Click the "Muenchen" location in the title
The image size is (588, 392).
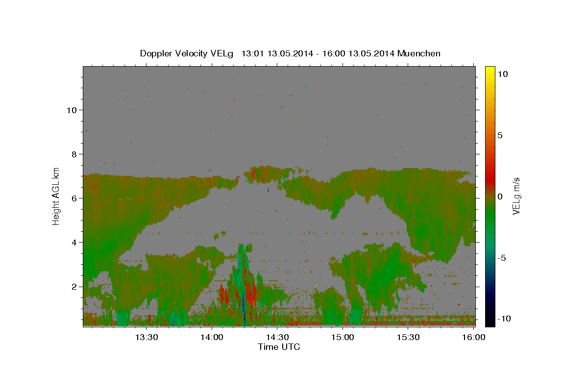click(x=419, y=53)
